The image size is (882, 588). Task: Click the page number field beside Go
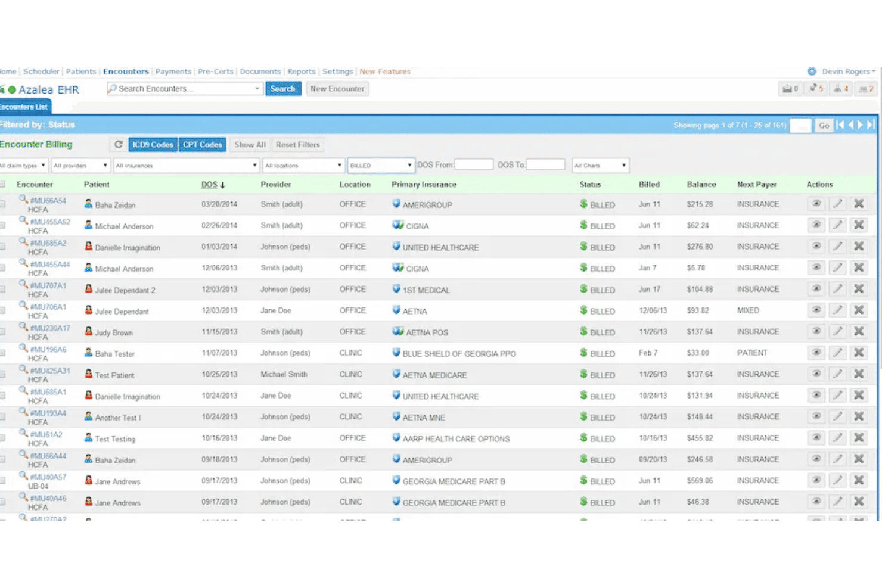coord(800,126)
